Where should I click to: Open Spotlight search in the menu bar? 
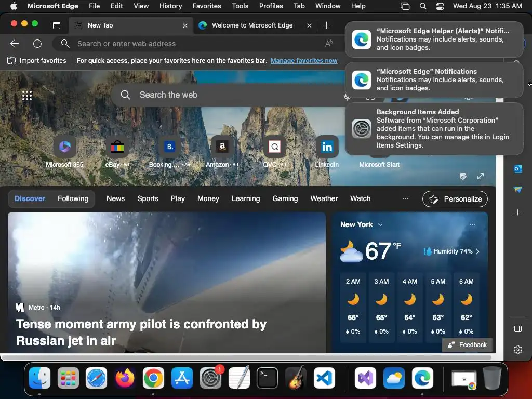pos(423,6)
